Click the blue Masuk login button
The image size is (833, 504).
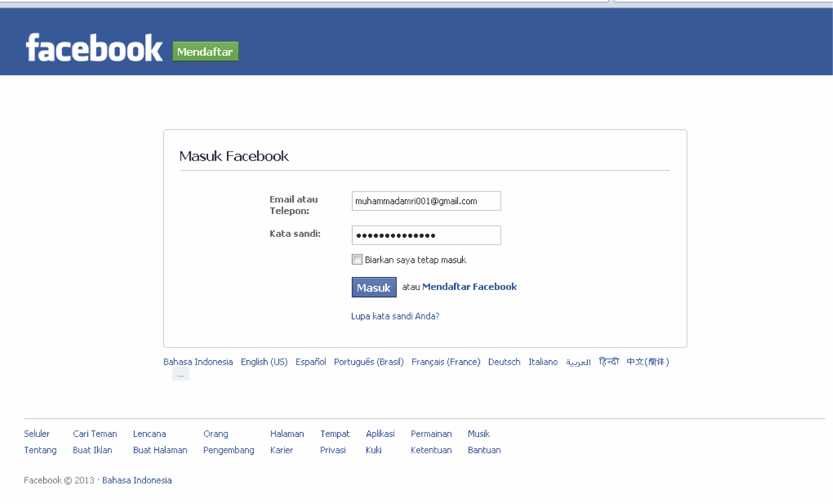374,287
